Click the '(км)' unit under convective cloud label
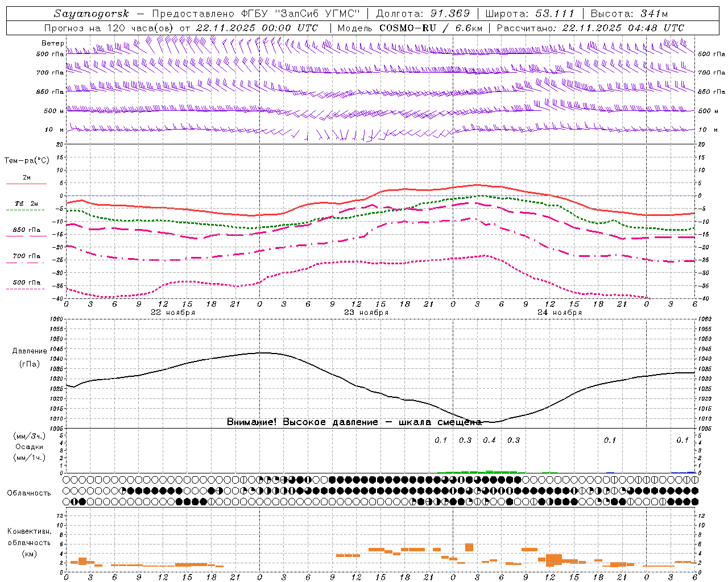This screenshot has height=582, width=728. coord(30,554)
